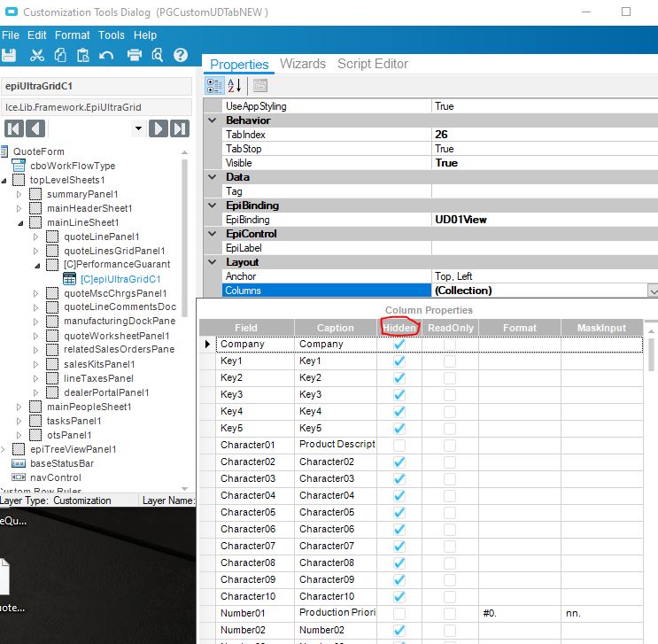Image resolution: width=658 pixels, height=644 pixels.
Task: Sort properties alphabetically with the A-Z icon
Action: (x=234, y=86)
